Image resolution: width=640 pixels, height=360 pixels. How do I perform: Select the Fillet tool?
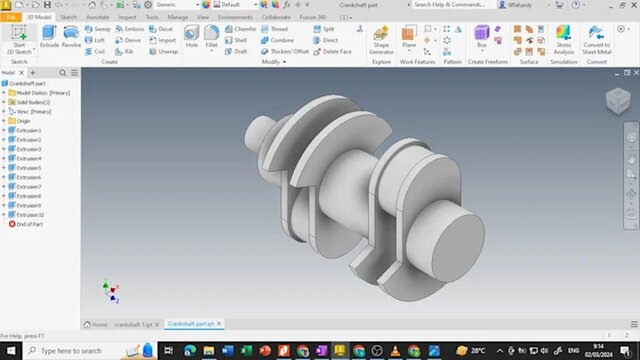click(x=211, y=37)
